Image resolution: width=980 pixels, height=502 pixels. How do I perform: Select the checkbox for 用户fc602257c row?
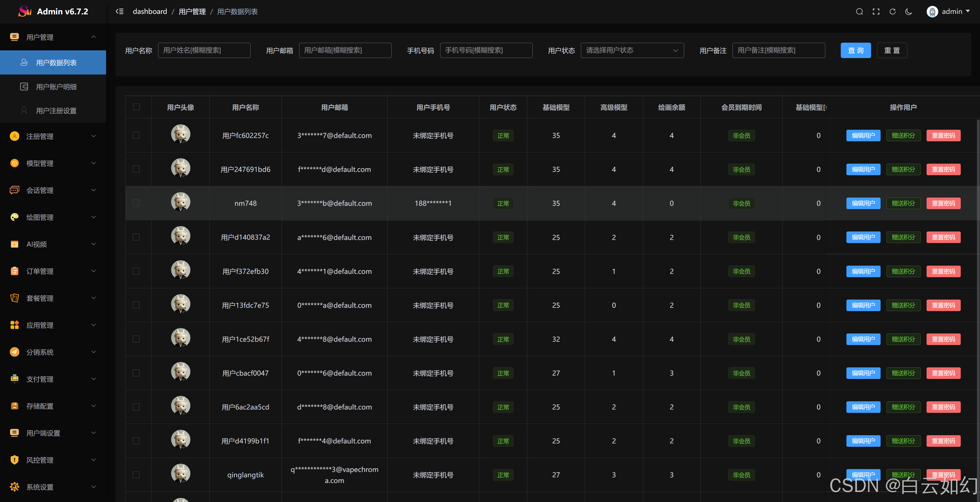coord(136,135)
